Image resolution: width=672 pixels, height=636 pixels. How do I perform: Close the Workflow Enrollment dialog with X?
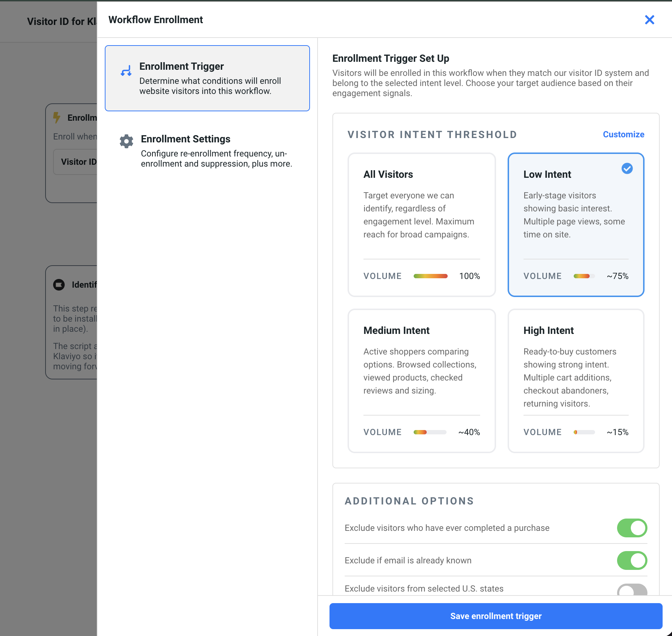pyautogui.click(x=649, y=20)
